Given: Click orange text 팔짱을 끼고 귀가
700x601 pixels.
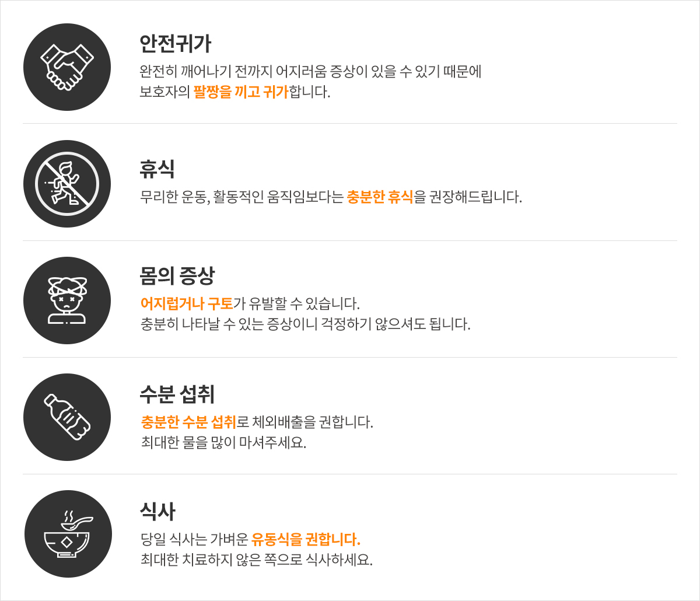Looking at the screenshot, I should (x=241, y=92).
